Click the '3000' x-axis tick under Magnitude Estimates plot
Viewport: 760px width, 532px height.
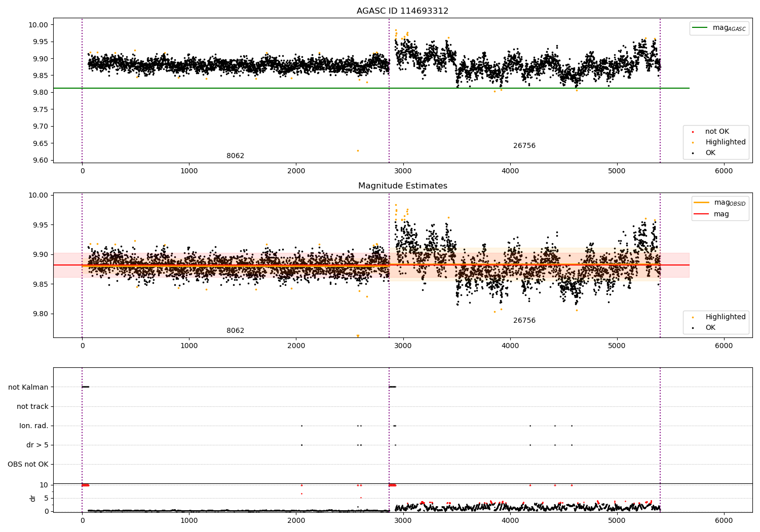(x=403, y=346)
